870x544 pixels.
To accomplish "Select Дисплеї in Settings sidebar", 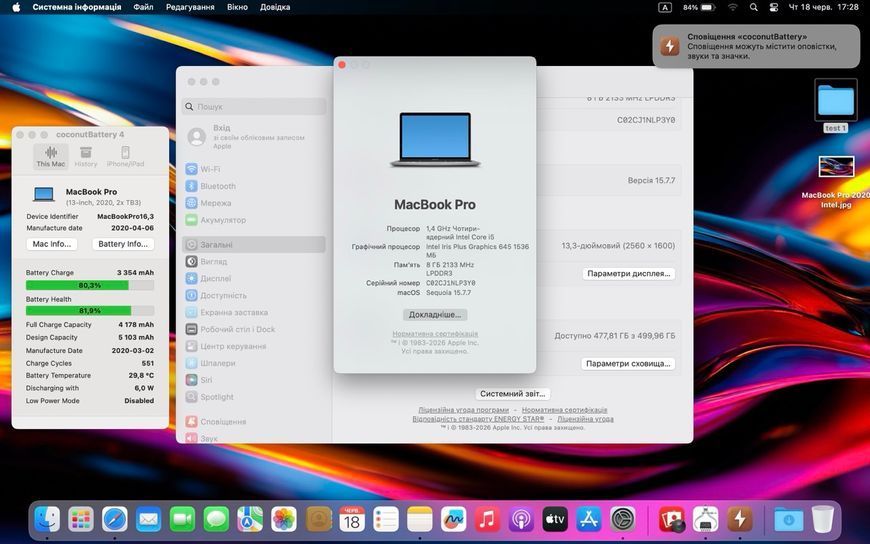I will [254, 279].
